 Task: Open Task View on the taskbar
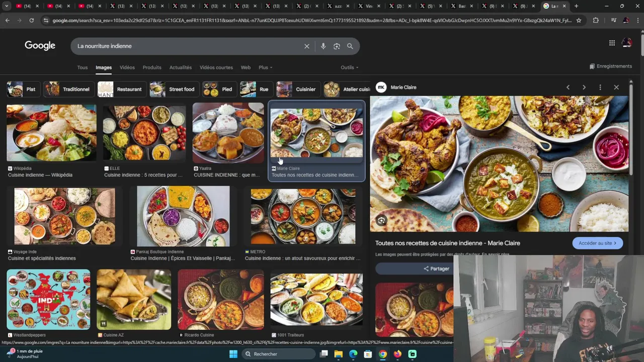(x=324, y=354)
